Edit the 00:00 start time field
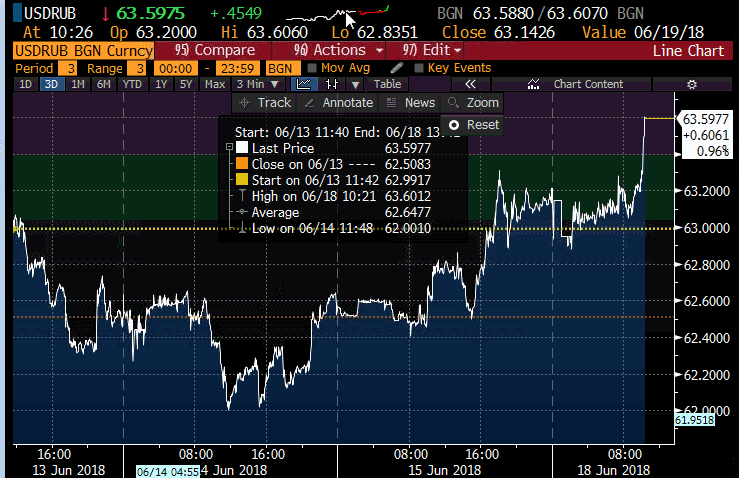The width and height of the screenshot is (739, 478). [175, 68]
